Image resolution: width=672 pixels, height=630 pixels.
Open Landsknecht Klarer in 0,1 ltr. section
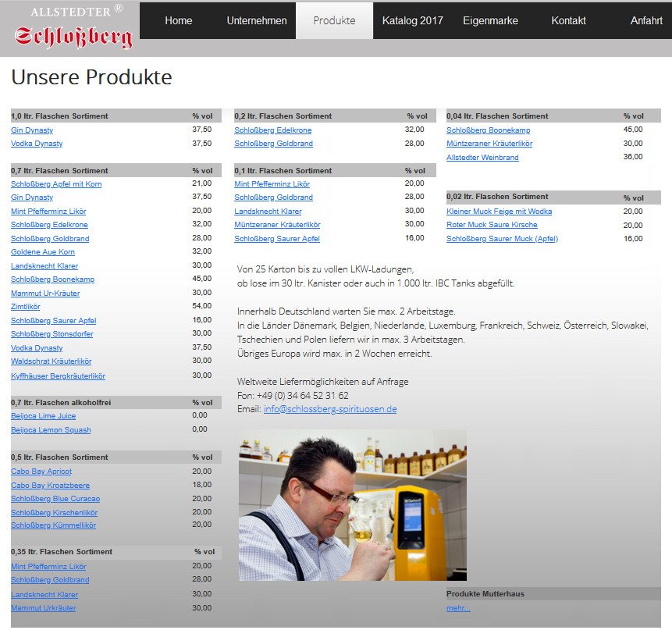click(268, 212)
